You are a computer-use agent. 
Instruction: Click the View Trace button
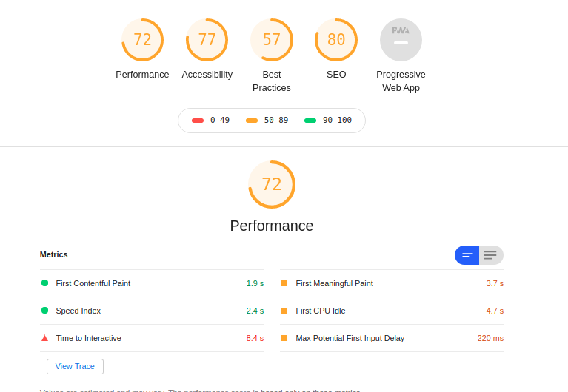(75, 366)
